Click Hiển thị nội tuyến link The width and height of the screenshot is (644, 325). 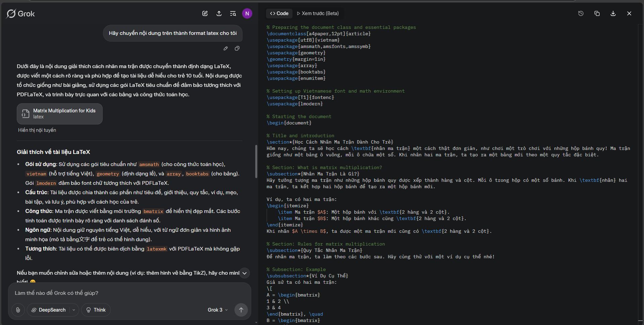click(37, 130)
